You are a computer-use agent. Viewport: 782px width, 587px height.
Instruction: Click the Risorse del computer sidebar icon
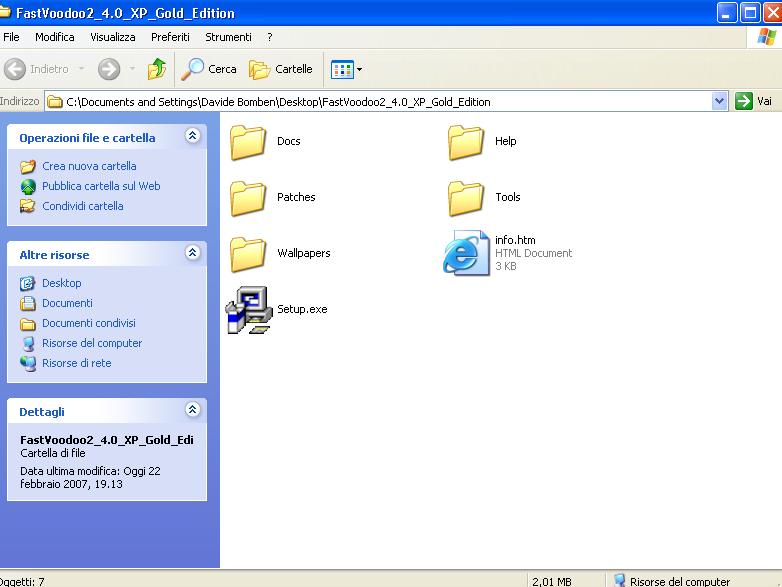coord(28,344)
